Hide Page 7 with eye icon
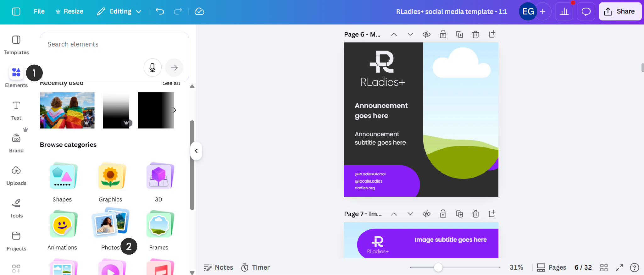 [x=426, y=214]
